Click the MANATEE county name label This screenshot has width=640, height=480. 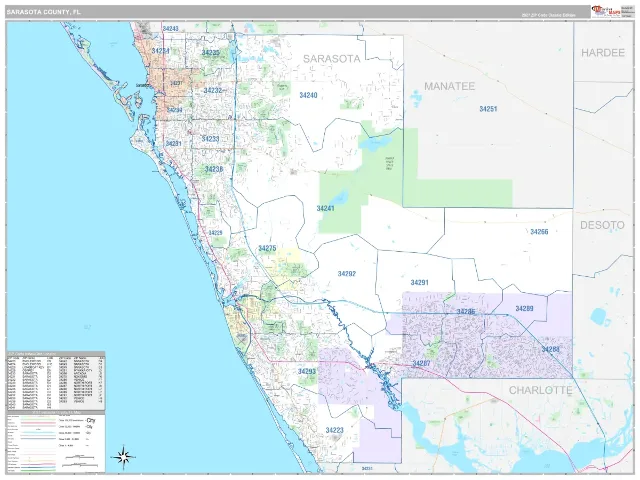[449, 86]
